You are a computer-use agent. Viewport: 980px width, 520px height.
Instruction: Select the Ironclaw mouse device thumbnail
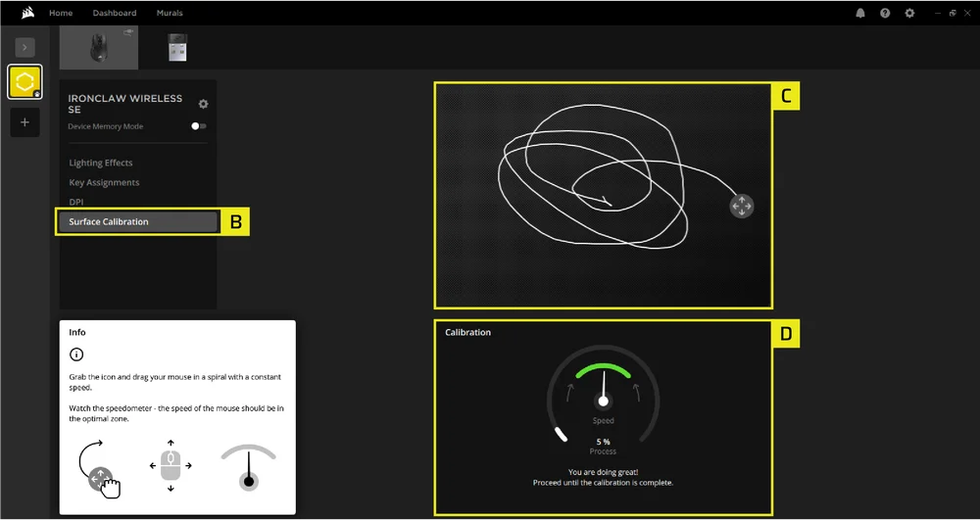99,48
